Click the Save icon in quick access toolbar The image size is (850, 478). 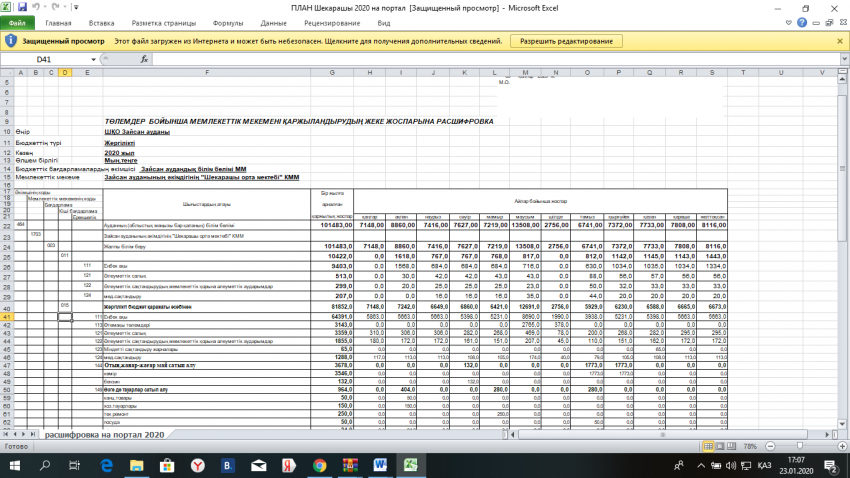pos(22,7)
